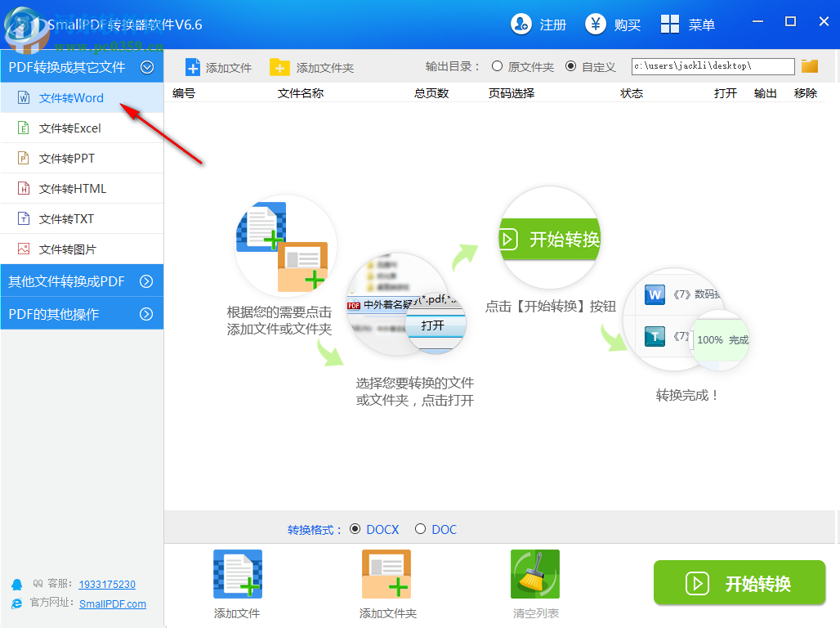Switch conversion format to DOC
The height and width of the screenshot is (628, 840).
coord(421,529)
